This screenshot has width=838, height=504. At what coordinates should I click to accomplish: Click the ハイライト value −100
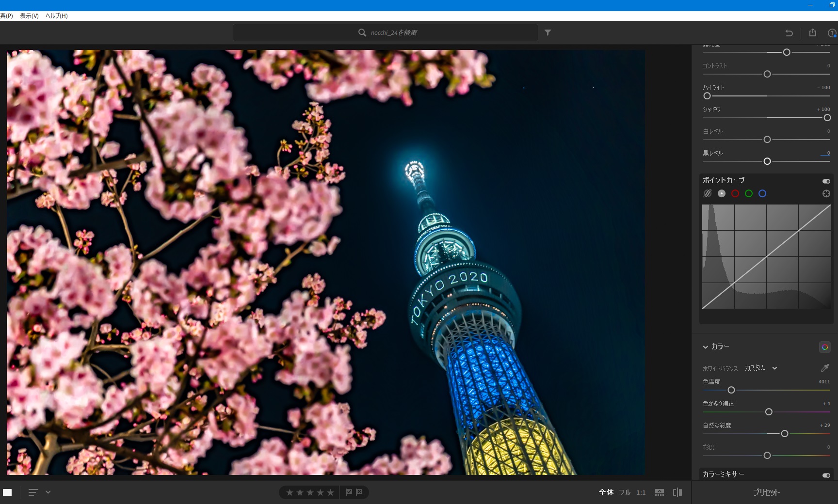point(824,88)
